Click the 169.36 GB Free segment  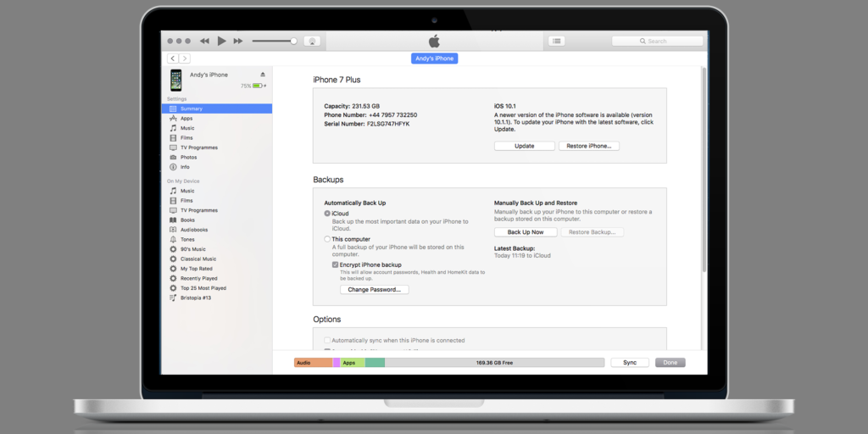494,363
